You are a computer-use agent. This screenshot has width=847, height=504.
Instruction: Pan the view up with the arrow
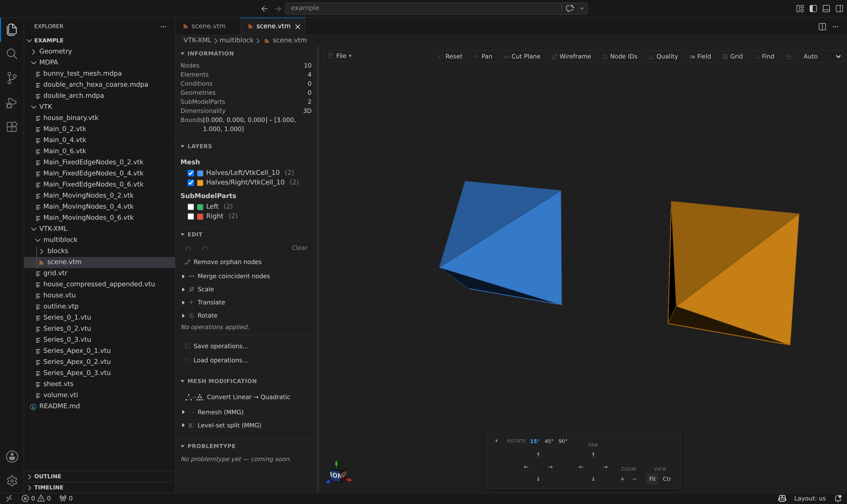coord(593,454)
